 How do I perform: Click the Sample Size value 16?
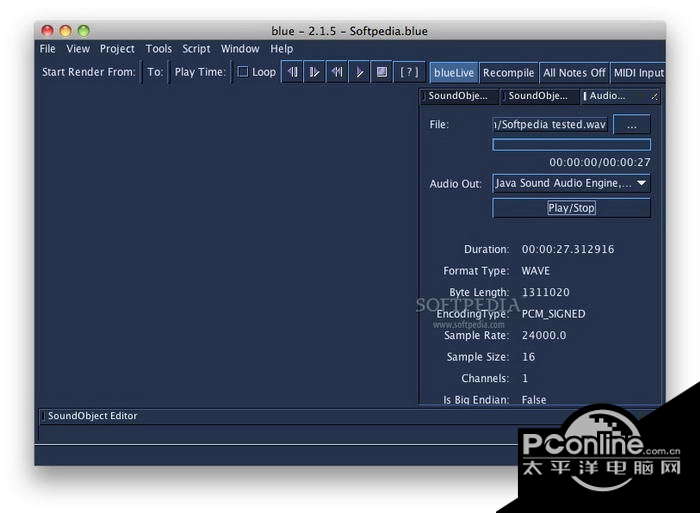point(528,357)
